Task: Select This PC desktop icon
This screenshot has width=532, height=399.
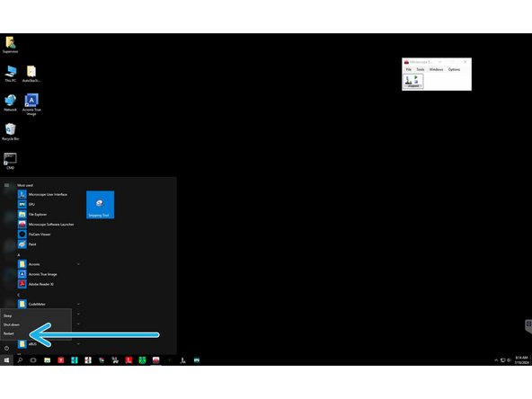Action: point(10,74)
